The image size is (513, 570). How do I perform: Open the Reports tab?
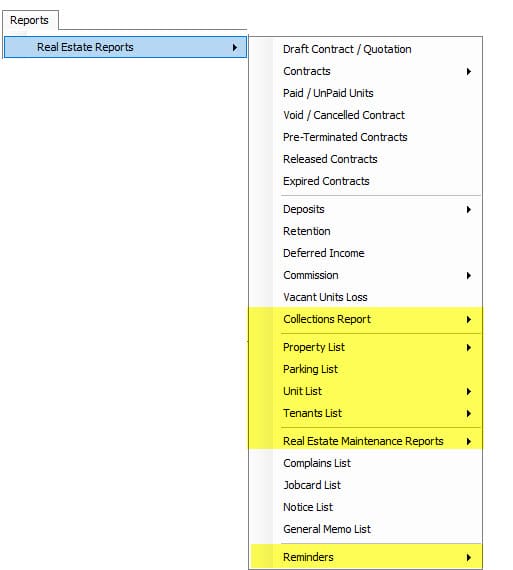click(x=29, y=20)
